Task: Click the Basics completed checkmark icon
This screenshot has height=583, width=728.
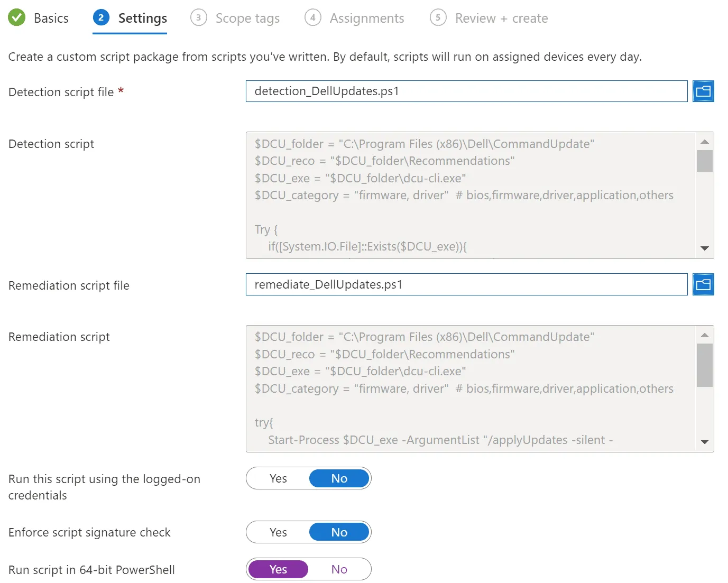Action: 17,17
